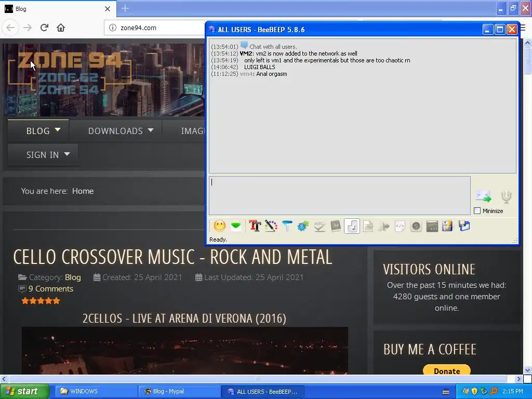The width and height of the screenshot is (532, 399).
Task: Click ALL USERS - BeeBEEP taskbar button
Action: click(x=262, y=392)
